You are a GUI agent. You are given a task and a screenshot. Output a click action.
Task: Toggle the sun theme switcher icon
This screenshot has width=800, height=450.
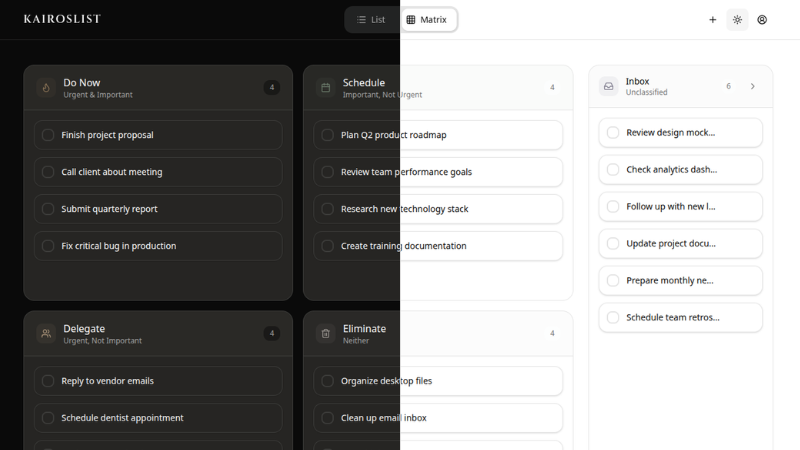pos(737,20)
